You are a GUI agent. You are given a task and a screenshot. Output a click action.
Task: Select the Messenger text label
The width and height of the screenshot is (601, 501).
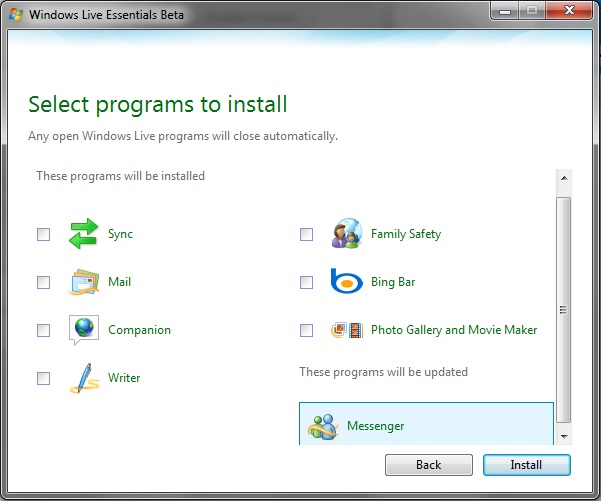pos(376,426)
